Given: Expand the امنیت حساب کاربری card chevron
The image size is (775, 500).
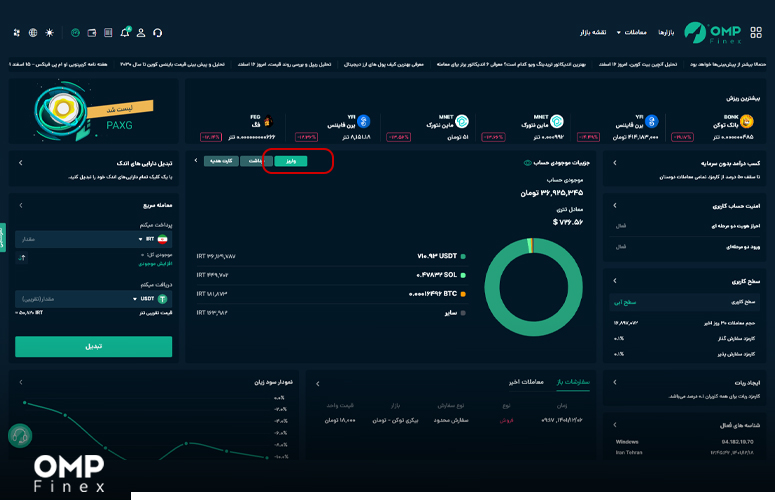Looking at the screenshot, I should 615,205.
